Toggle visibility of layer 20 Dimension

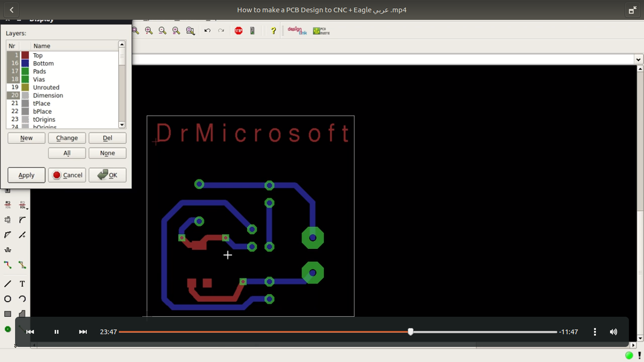tap(13, 95)
